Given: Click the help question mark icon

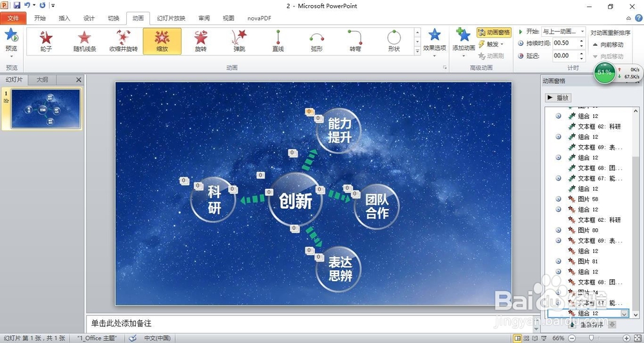Looking at the screenshot, I should pos(639,18).
